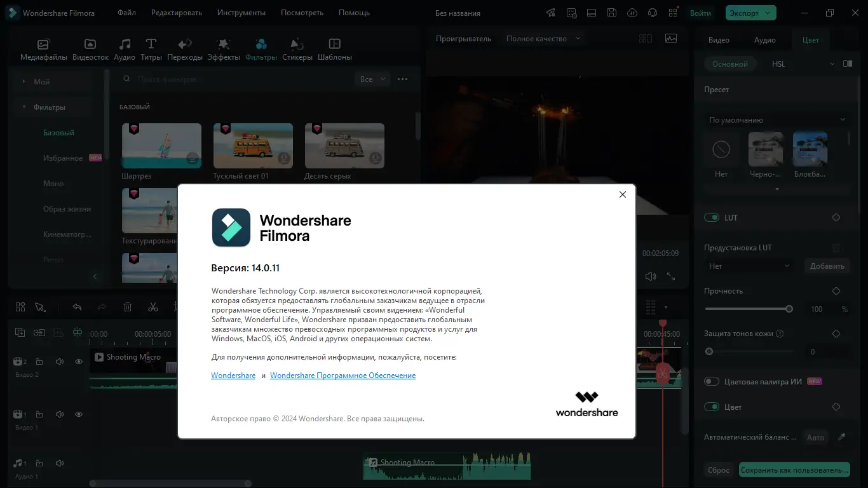Open the Экспорт button dropdown
Screen dimensions: 868x488
click(x=769, y=13)
